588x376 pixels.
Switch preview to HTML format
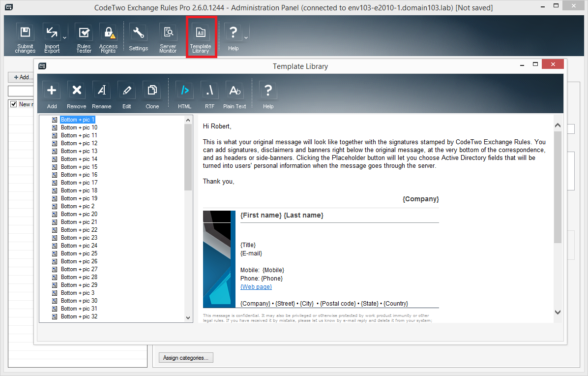pos(184,95)
